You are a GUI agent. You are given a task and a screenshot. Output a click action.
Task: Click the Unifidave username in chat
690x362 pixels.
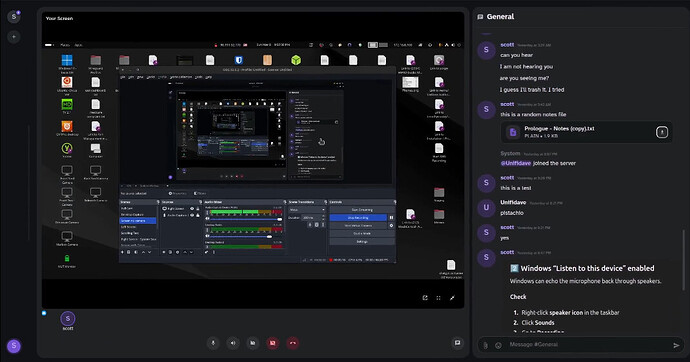pos(513,202)
